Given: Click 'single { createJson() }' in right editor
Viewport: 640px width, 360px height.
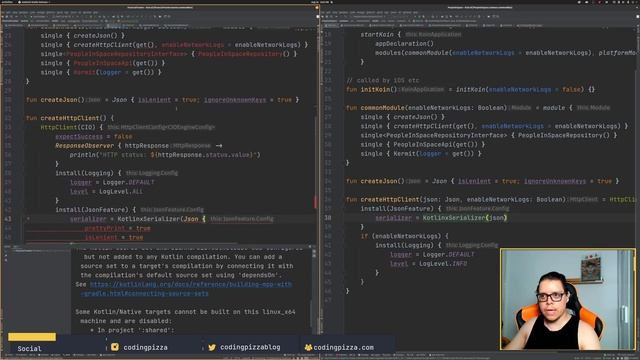Looking at the screenshot, I should [402, 117].
